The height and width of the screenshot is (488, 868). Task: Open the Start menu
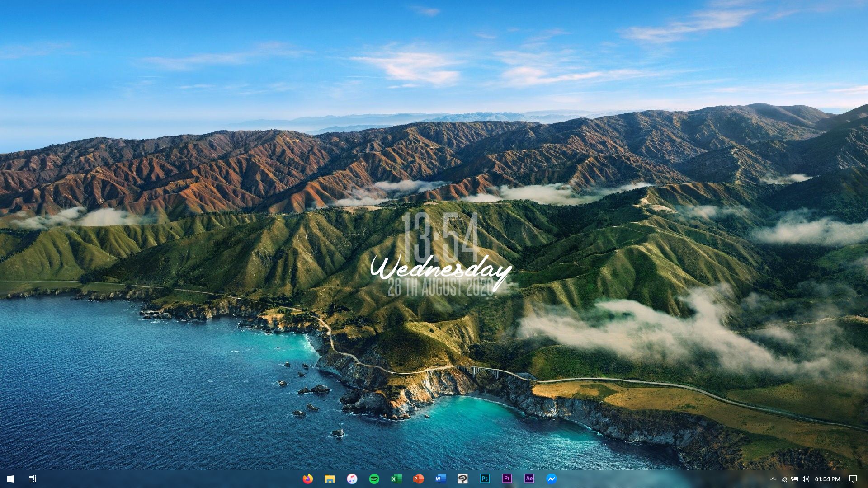tap(9, 479)
